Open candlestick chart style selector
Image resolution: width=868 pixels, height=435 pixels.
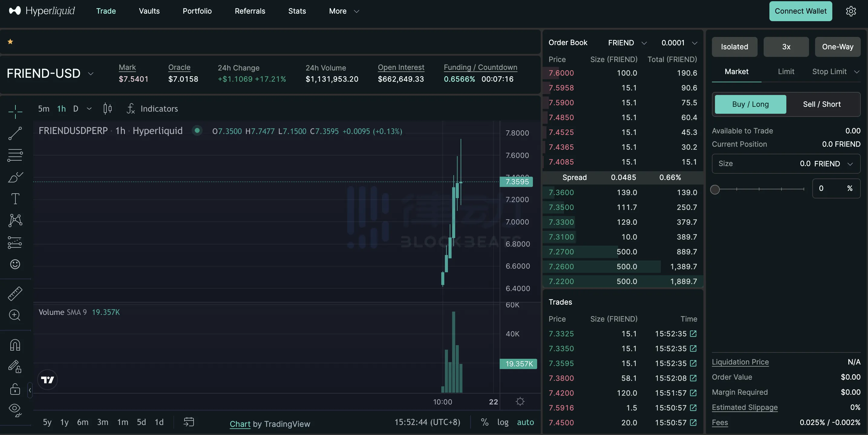coord(107,109)
